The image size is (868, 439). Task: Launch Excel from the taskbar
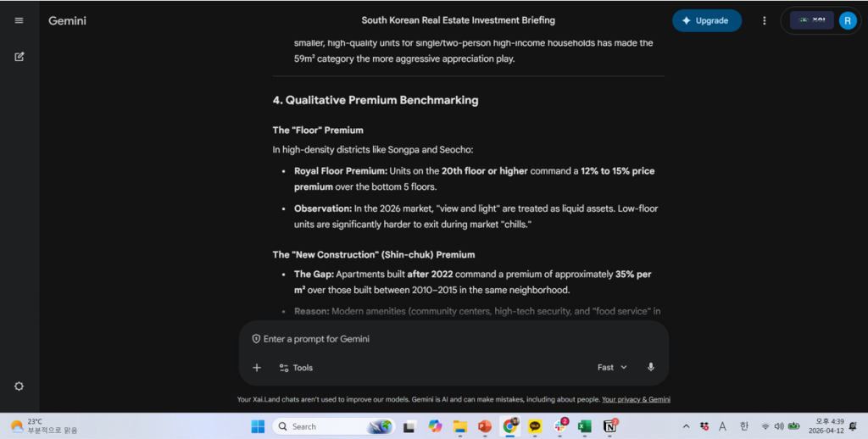585,426
